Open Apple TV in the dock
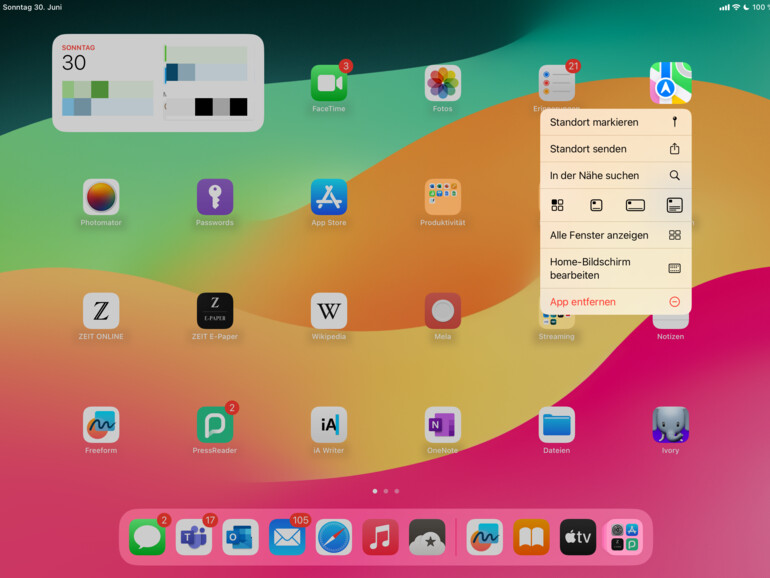 click(578, 537)
